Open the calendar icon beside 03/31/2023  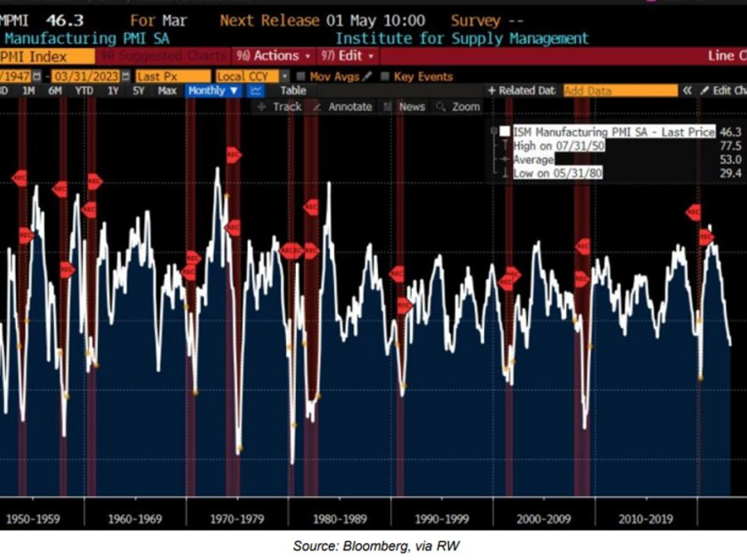tap(126, 76)
